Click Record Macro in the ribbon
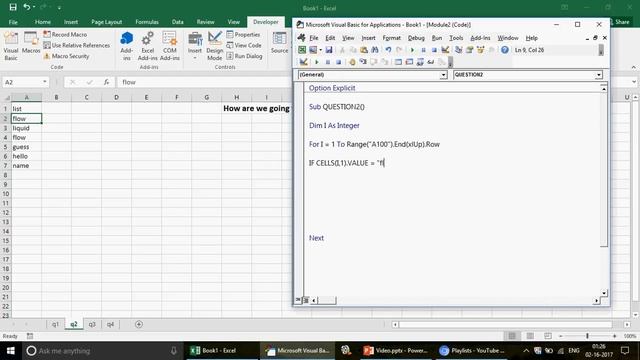Image resolution: width=640 pixels, height=360 pixels. tap(65, 35)
